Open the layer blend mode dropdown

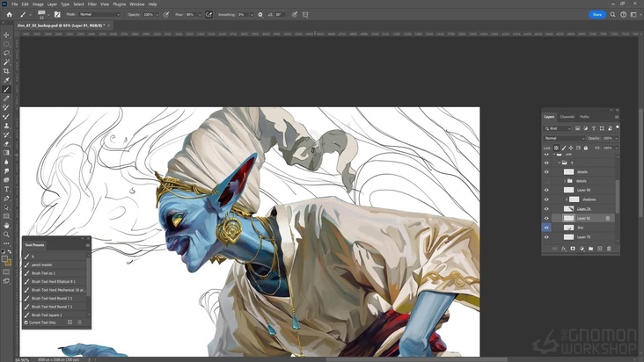[564, 138]
